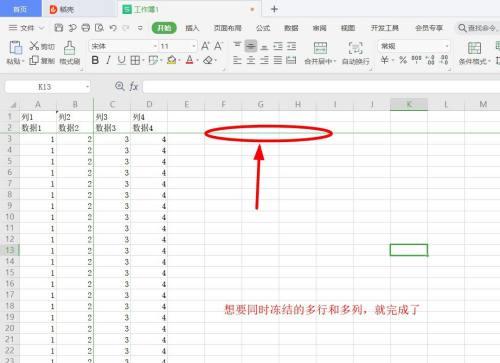Toggle italic text formatting
The image size is (500, 363).
[108, 60]
